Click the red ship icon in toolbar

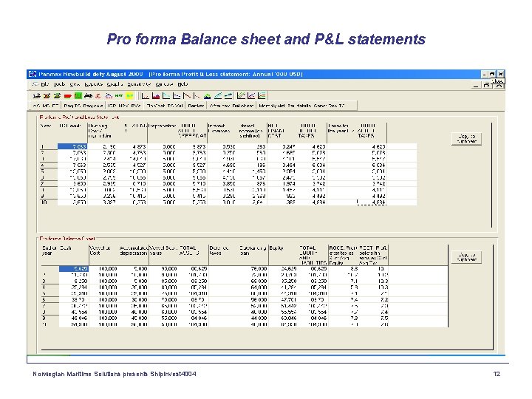pos(68,96)
